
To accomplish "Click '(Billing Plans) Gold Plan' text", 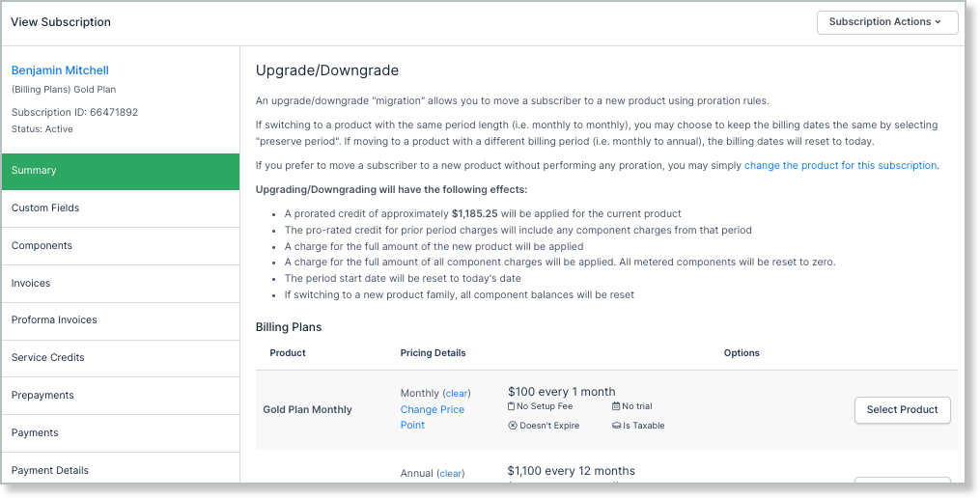I will coord(64,90).
